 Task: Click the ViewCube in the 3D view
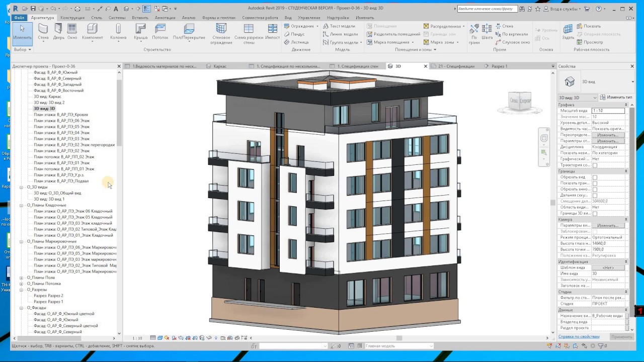coord(520,101)
